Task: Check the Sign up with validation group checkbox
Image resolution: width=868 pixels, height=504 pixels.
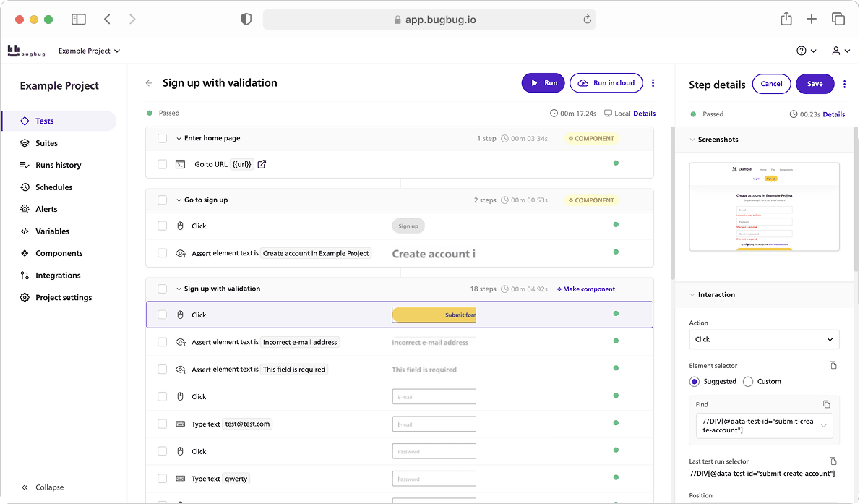Action: [163, 289]
